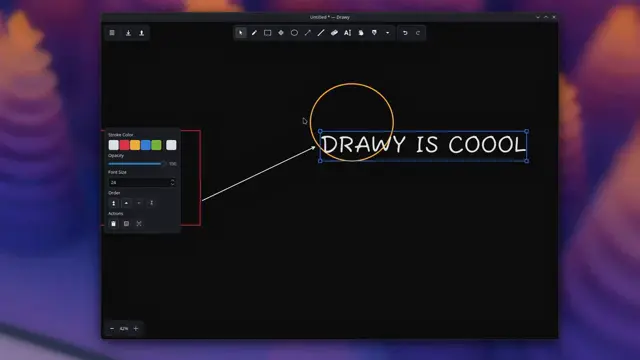The width and height of the screenshot is (640, 360).
Task: Pick the orange stroke color
Action: [x=135, y=145]
